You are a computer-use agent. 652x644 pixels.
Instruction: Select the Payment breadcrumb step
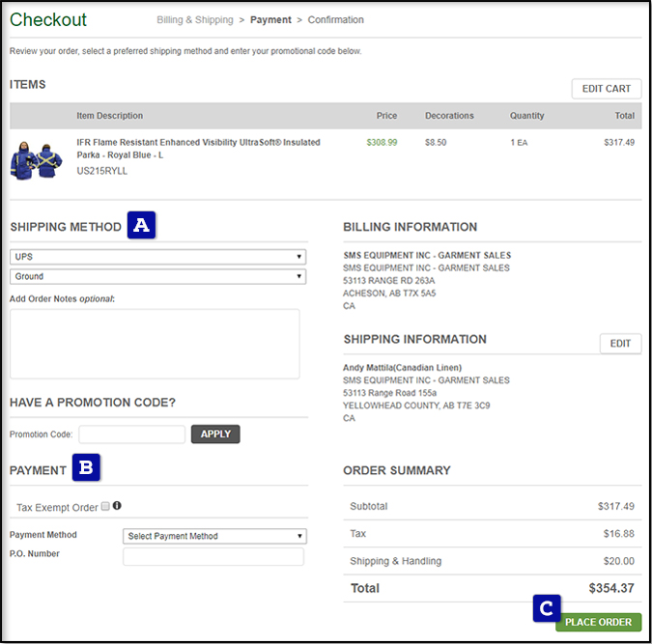click(270, 19)
